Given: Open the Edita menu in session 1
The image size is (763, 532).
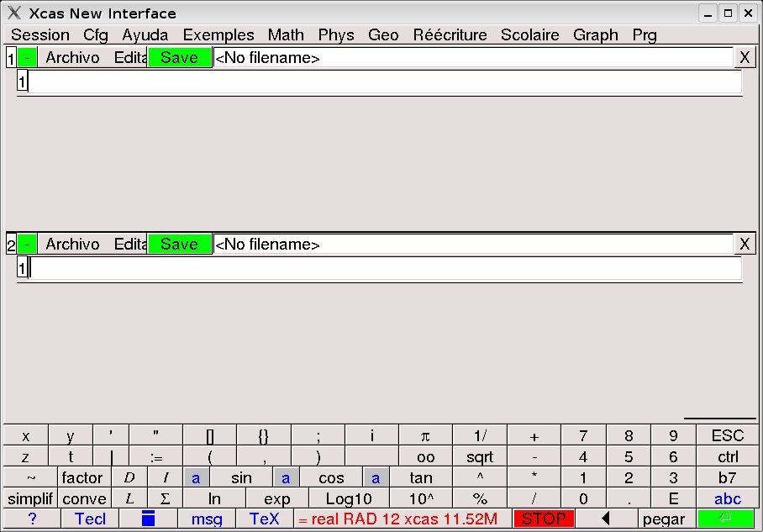Looking at the screenshot, I should [130, 57].
